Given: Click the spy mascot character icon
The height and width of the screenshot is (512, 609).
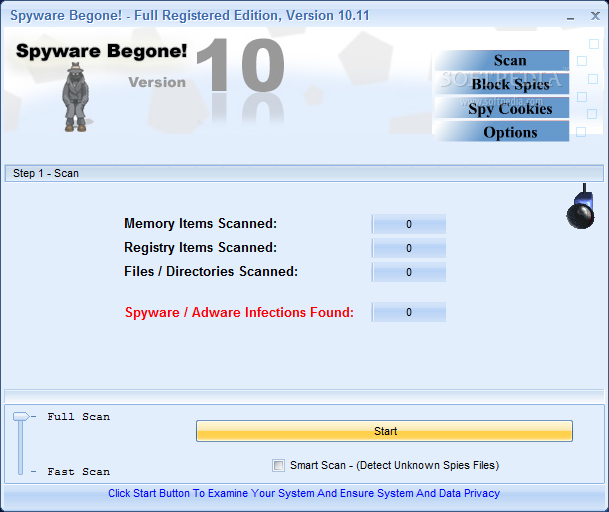Looking at the screenshot, I should pyautogui.click(x=77, y=97).
